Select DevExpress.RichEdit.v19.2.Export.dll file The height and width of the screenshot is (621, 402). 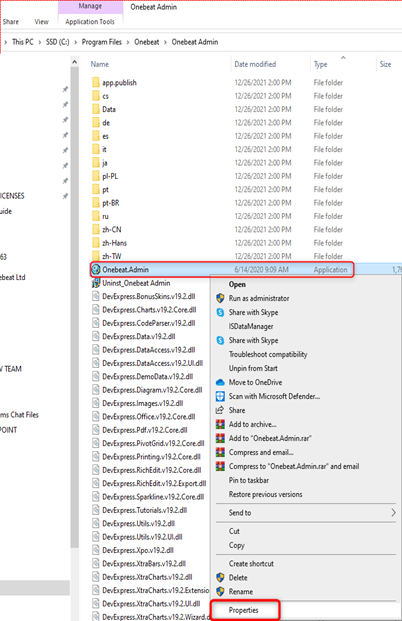tap(154, 484)
